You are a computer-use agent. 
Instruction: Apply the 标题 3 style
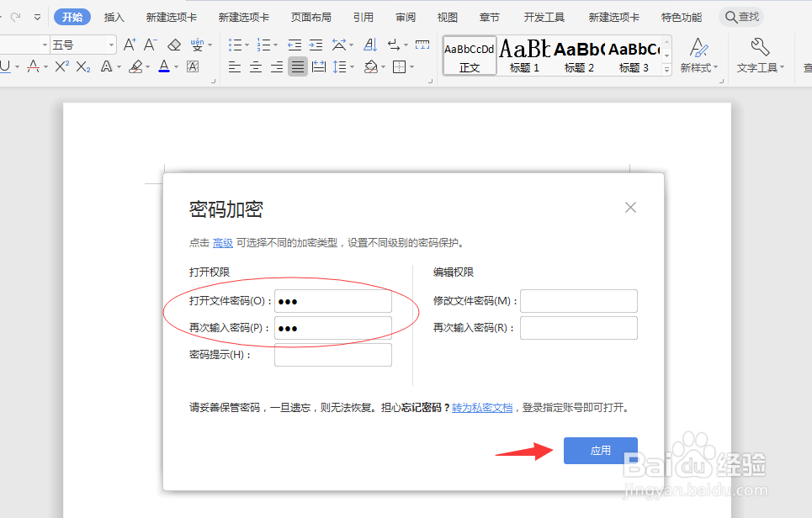pos(634,55)
